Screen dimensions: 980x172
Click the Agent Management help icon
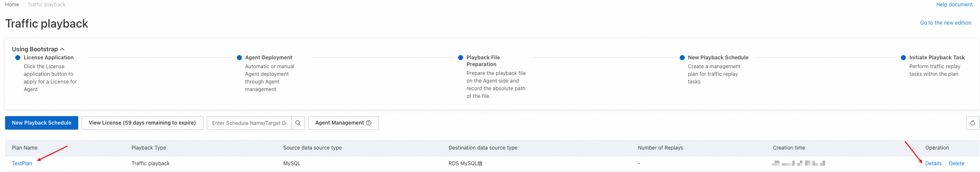[x=368, y=123]
